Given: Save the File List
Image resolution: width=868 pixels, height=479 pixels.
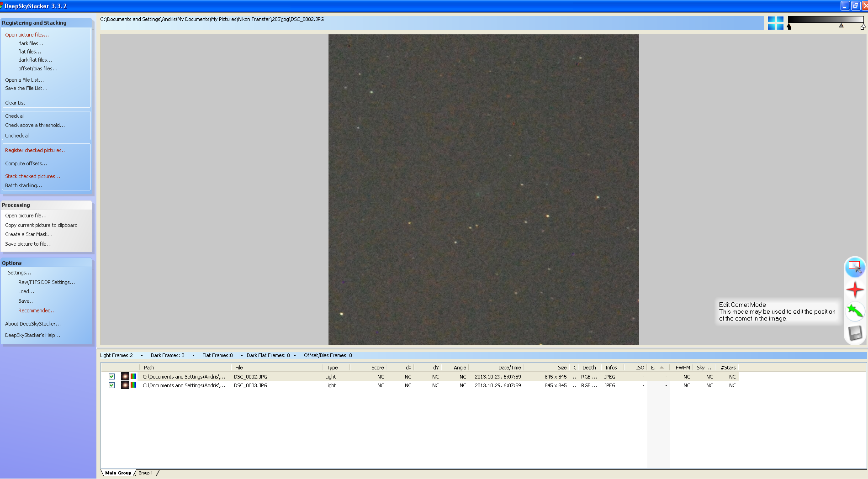Looking at the screenshot, I should point(26,88).
